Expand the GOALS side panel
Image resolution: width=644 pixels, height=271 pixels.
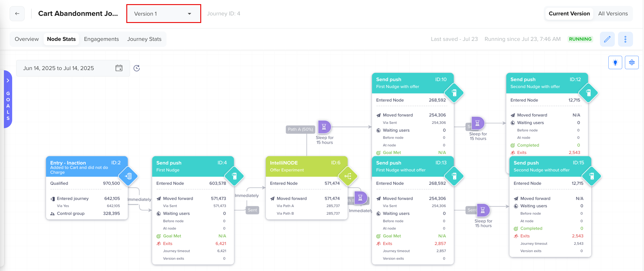pyautogui.click(x=8, y=81)
